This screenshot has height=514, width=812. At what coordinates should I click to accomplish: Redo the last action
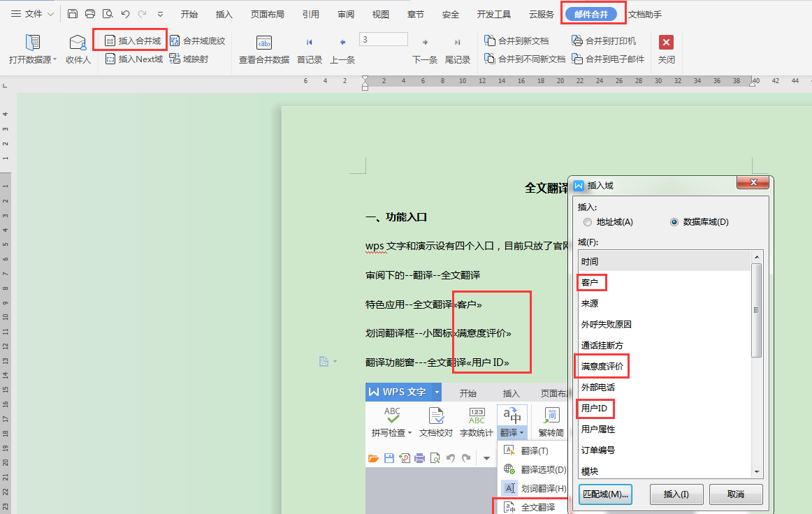tap(143, 14)
